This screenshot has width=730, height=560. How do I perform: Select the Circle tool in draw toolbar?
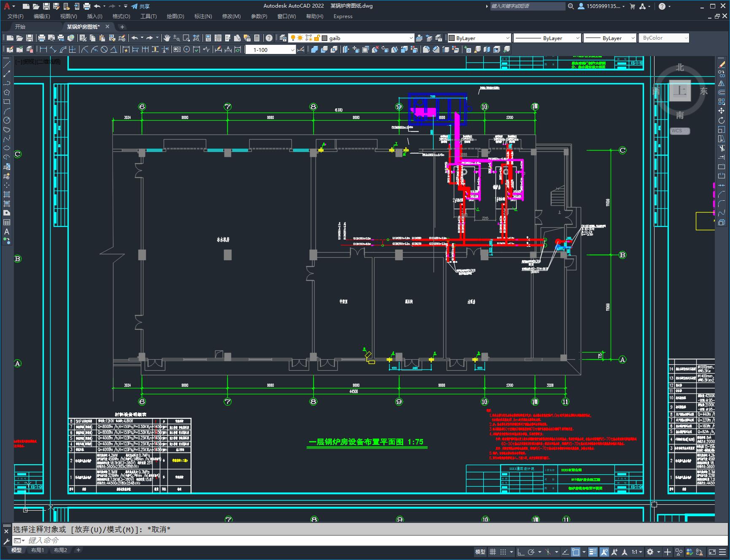tap(7, 120)
